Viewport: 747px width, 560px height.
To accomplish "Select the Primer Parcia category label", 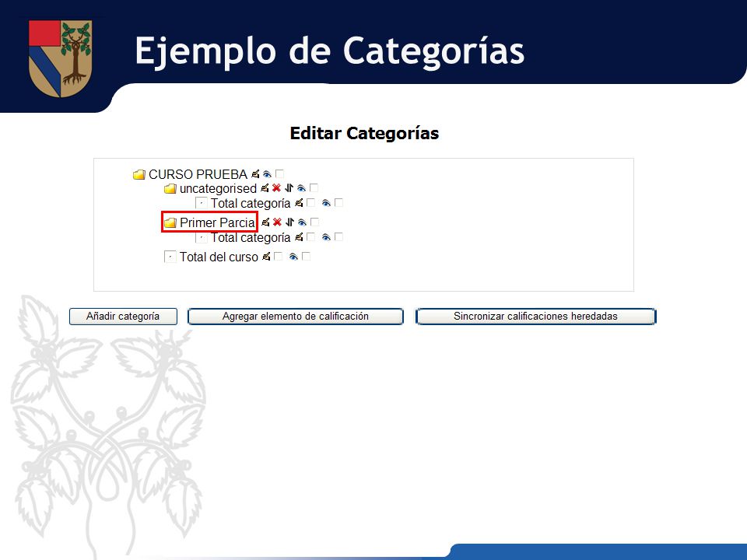I will coord(217,222).
